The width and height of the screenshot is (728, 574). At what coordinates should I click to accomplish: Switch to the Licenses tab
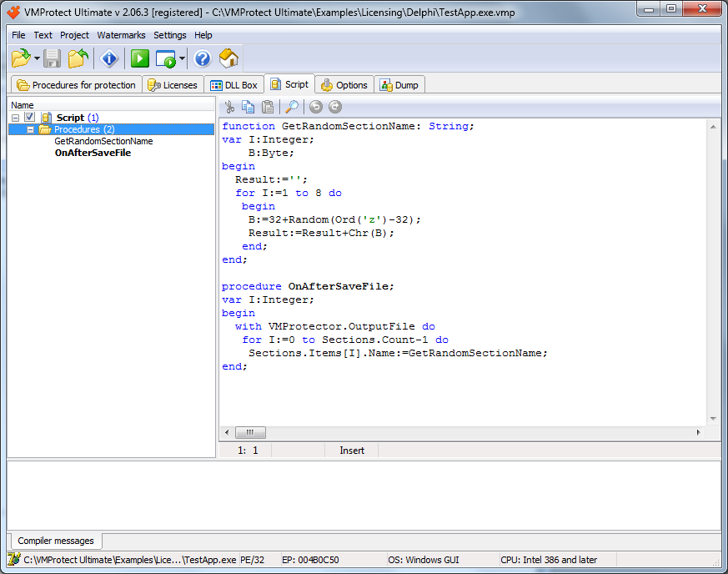173,85
